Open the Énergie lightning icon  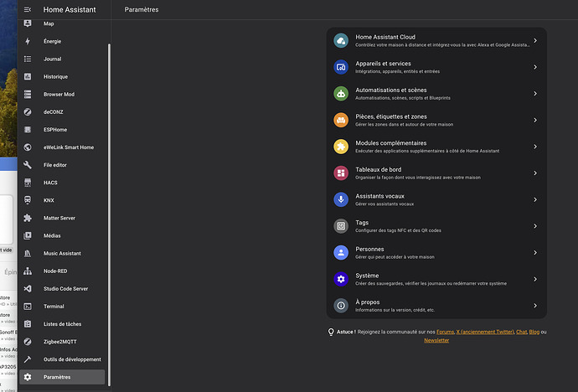[x=28, y=41]
